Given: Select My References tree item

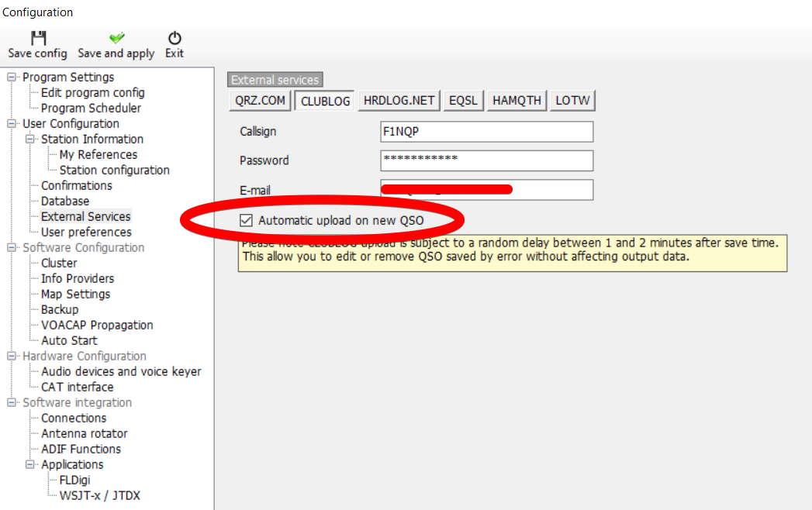Looking at the screenshot, I should pyautogui.click(x=98, y=155).
